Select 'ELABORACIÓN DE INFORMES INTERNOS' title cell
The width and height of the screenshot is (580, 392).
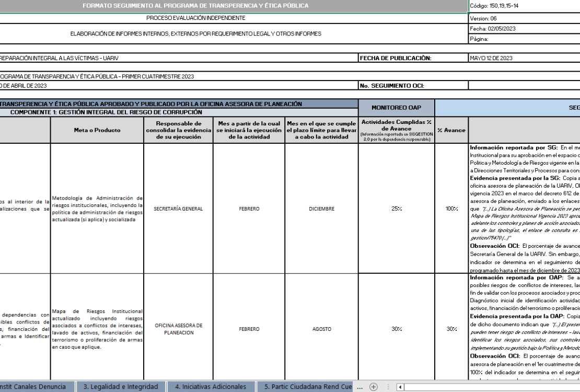234,33
